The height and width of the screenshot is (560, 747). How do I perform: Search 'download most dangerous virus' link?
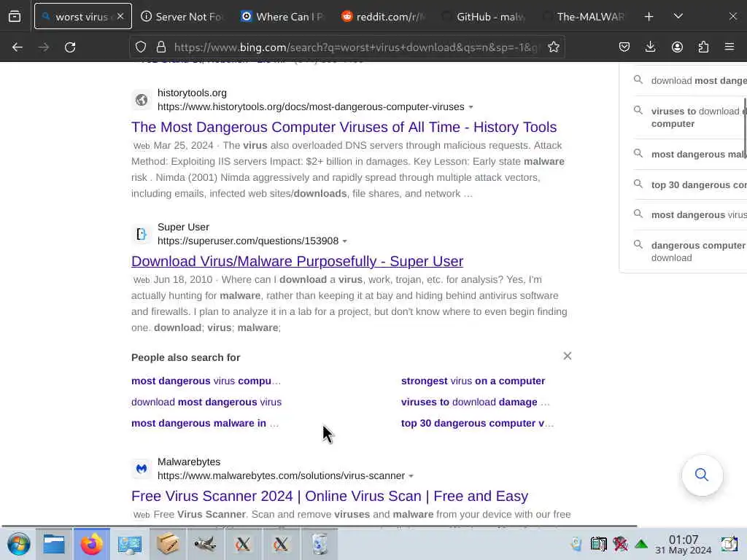[206, 402]
